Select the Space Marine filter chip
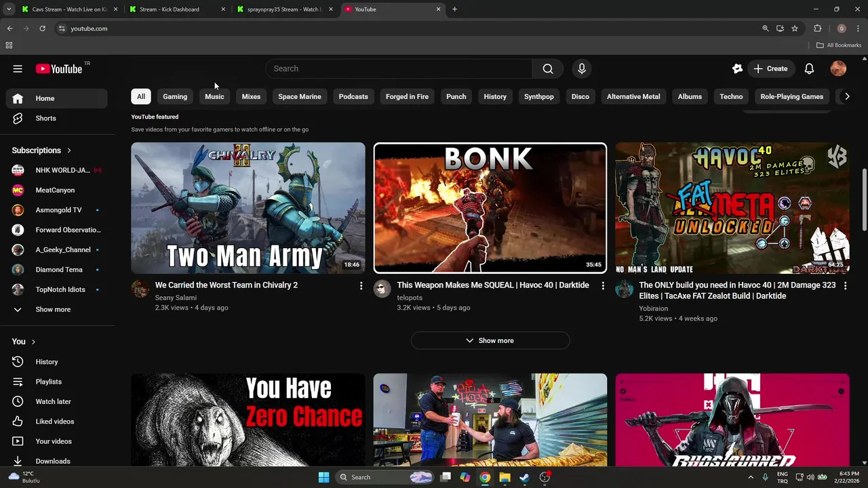Viewport: 868px width, 488px height. click(x=300, y=96)
